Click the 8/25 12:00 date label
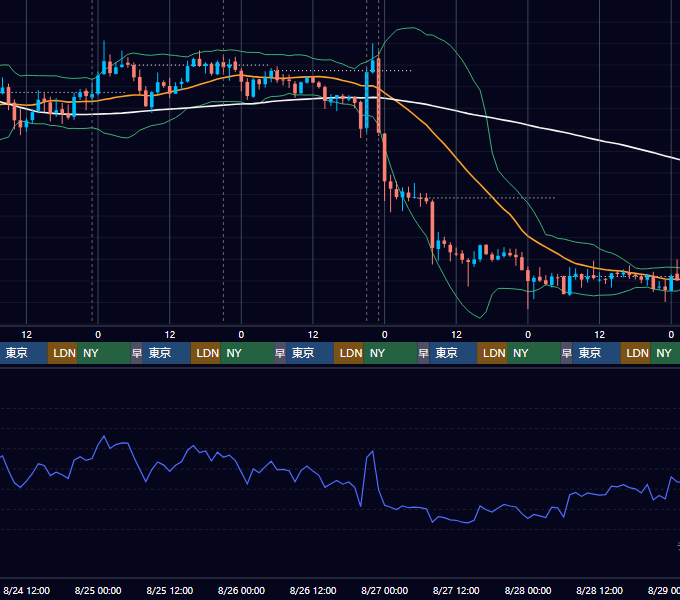Screen dimensions: 680x600 [170, 590]
